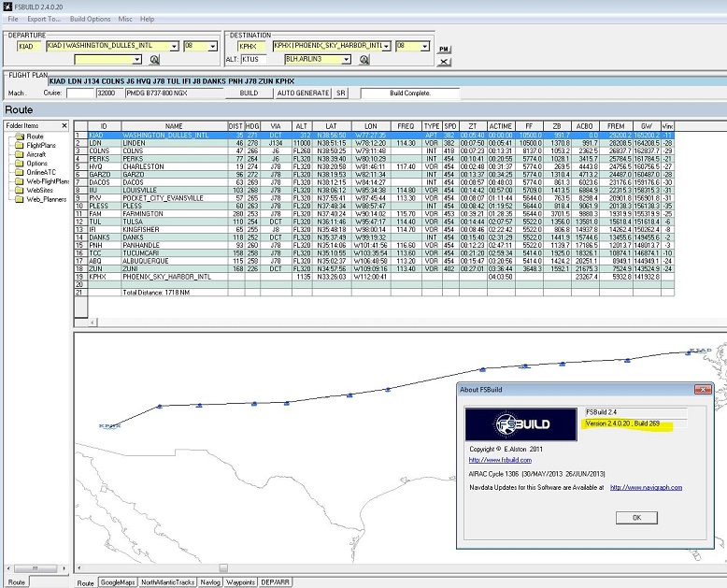Expand the destination runway dropdown
Screen dimensions: 727x588
pyautogui.click(x=424, y=46)
